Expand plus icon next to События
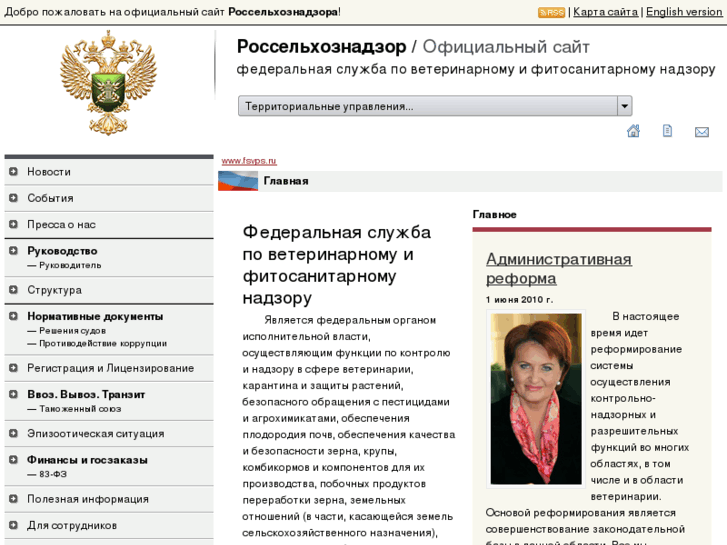The width and height of the screenshot is (727, 545). click(x=13, y=198)
